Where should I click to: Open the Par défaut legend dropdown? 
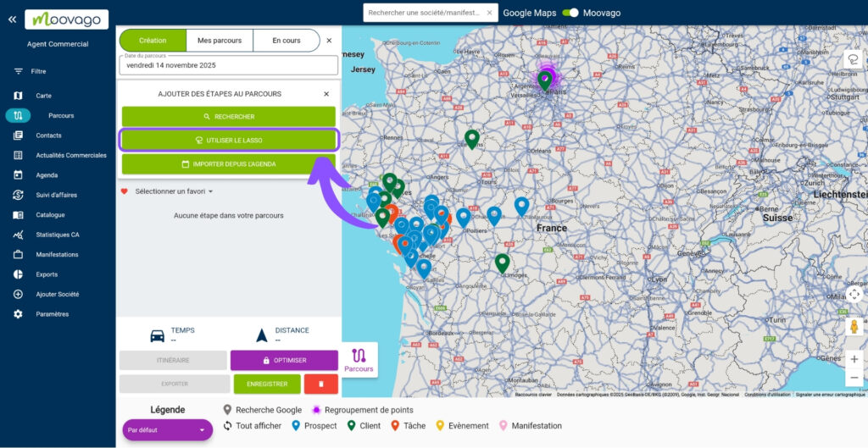tap(166, 430)
